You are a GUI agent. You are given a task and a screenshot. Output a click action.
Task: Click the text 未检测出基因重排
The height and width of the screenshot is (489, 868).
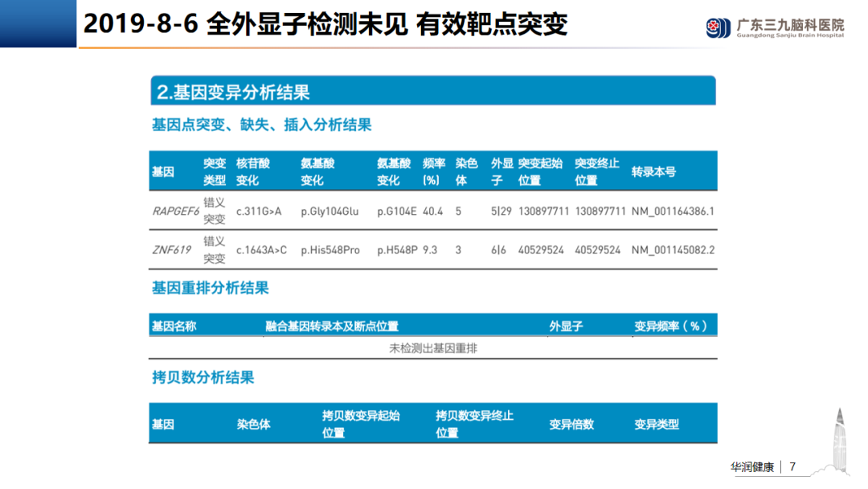click(433, 347)
